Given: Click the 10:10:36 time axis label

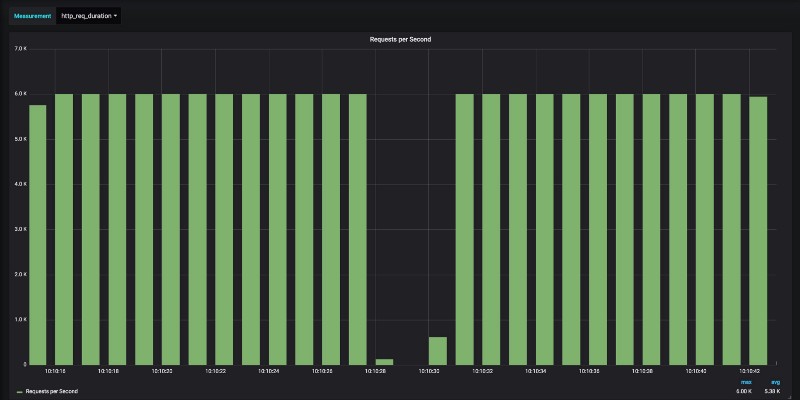Looking at the screenshot, I should [x=589, y=371].
